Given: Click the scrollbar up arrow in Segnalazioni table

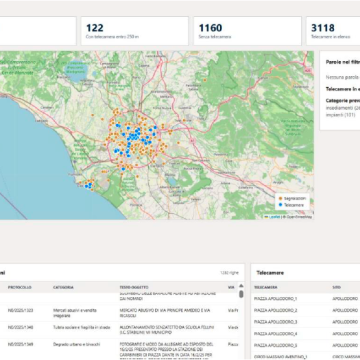Looking at the screenshot, I should [x=241, y=286].
